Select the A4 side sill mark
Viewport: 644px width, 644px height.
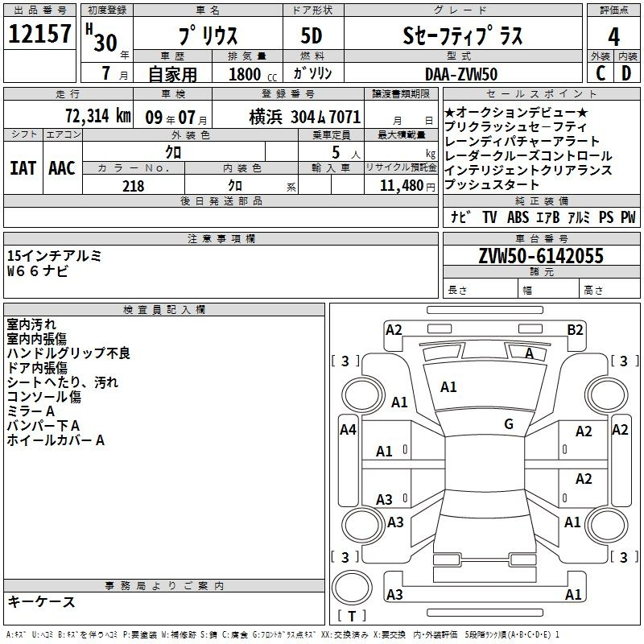pos(348,430)
